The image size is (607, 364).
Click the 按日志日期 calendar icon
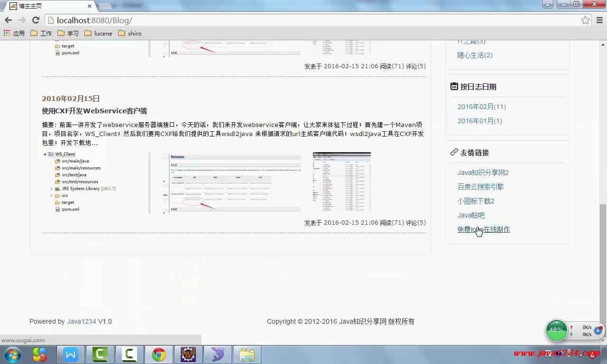point(454,86)
